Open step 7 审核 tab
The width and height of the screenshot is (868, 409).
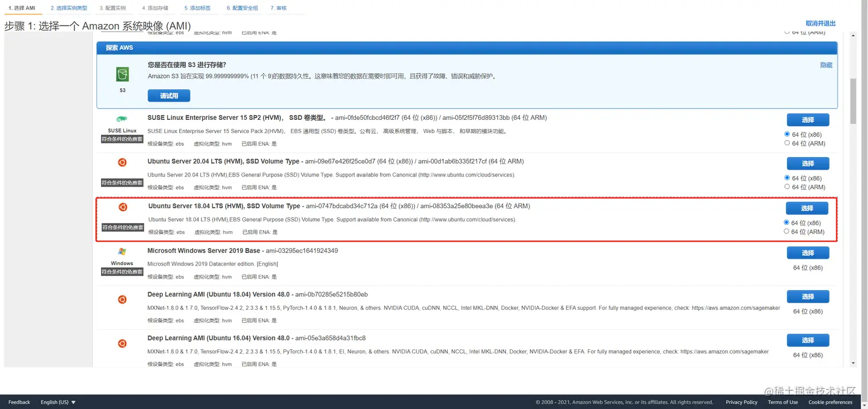278,8
